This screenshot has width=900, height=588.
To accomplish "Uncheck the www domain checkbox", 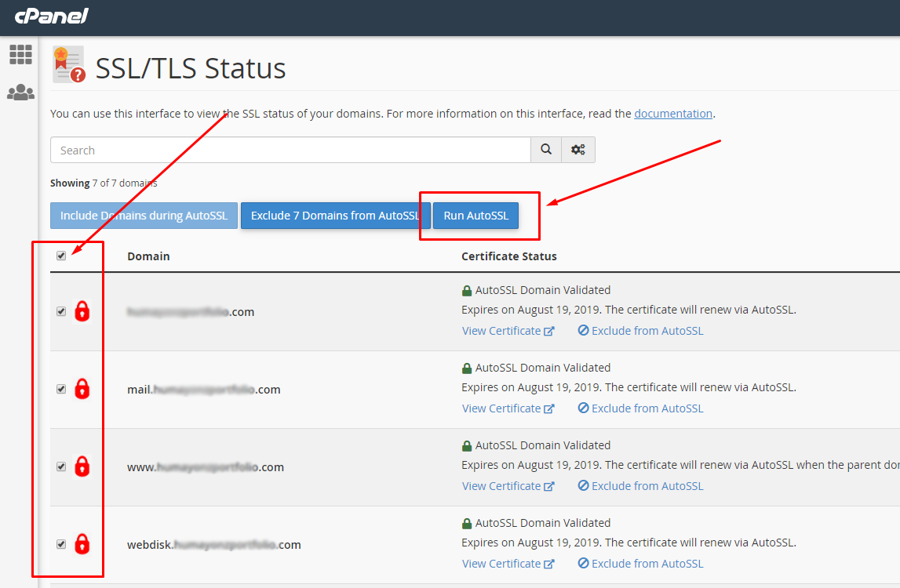I will click(61, 466).
